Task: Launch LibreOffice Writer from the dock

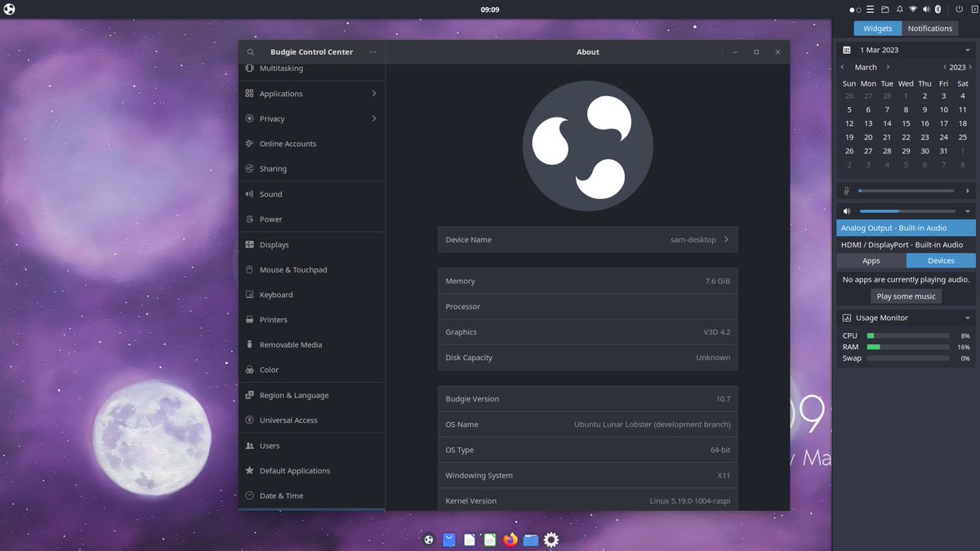Action: 470,540
